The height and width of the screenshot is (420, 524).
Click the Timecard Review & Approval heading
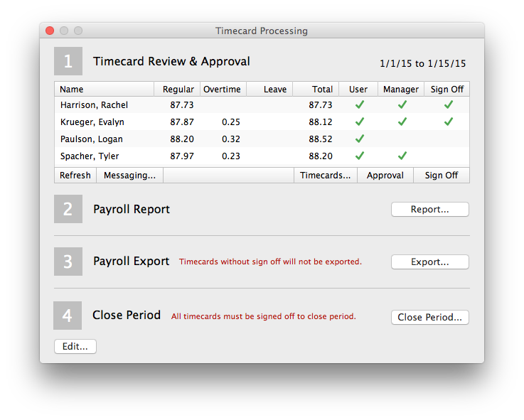[x=171, y=62]
